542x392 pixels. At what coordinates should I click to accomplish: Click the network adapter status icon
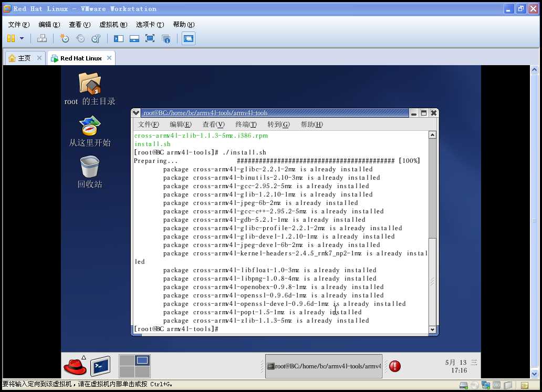pyautogui.click(x=486, y=385)
